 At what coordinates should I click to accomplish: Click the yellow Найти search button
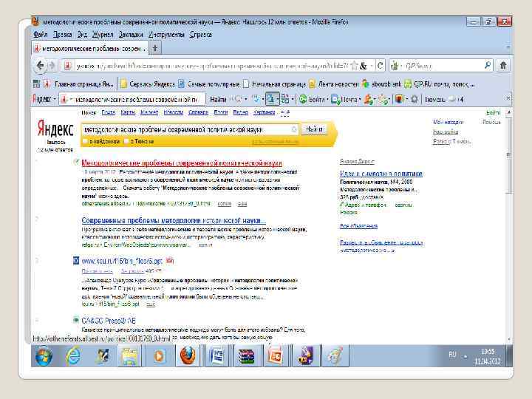pos(314,129)
